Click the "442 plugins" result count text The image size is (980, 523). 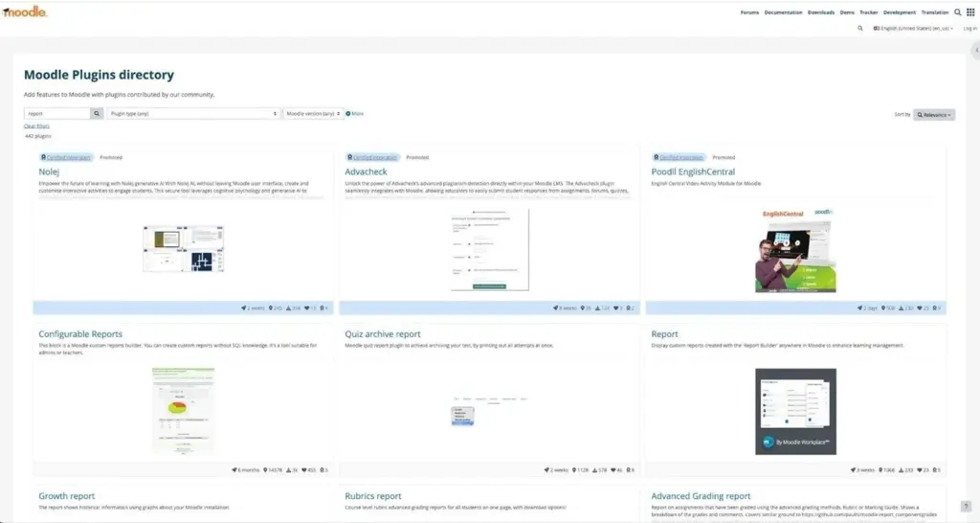(38, 136)
